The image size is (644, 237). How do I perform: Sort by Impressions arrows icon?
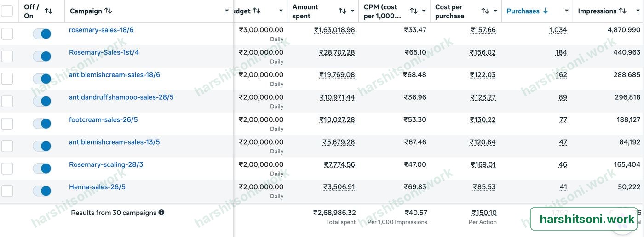pyautogui.click(x=622, y=11)
